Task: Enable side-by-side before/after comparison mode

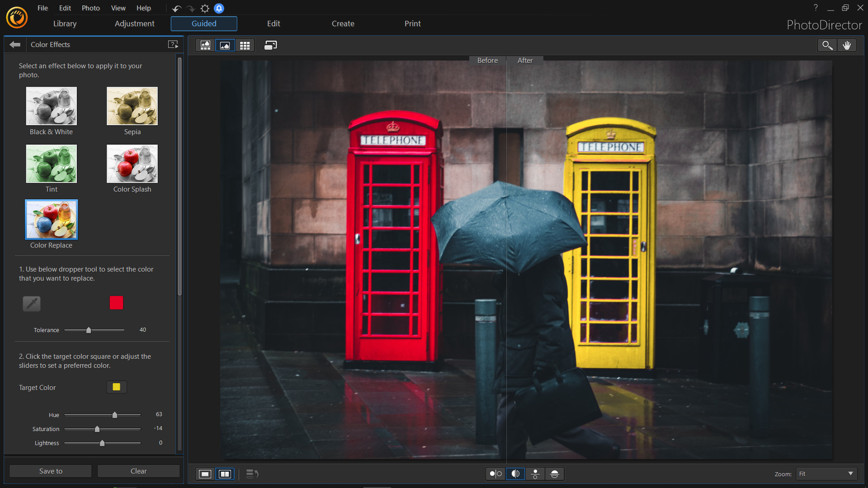Action: click(225, 474)
